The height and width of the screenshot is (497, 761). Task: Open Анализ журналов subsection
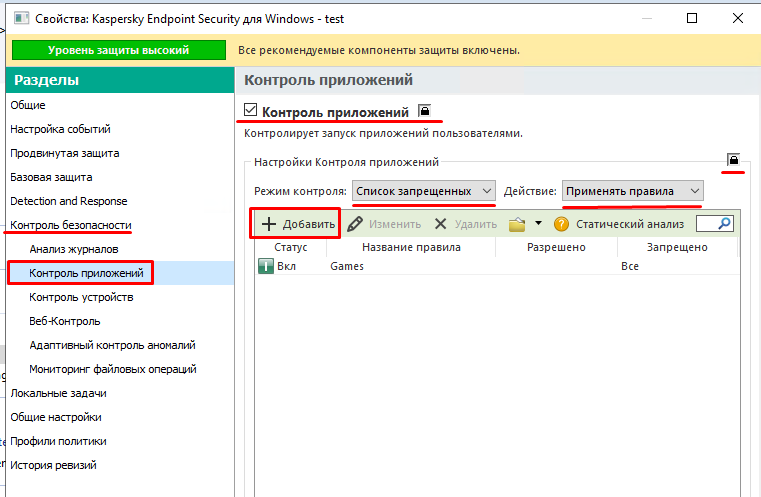[74, 249]
